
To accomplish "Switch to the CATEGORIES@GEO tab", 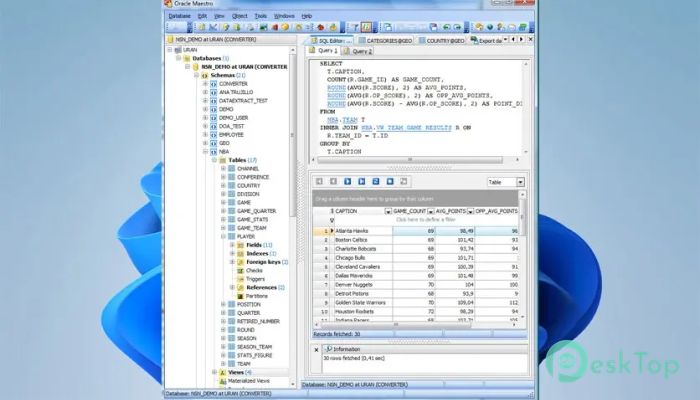I will (386, 41).
